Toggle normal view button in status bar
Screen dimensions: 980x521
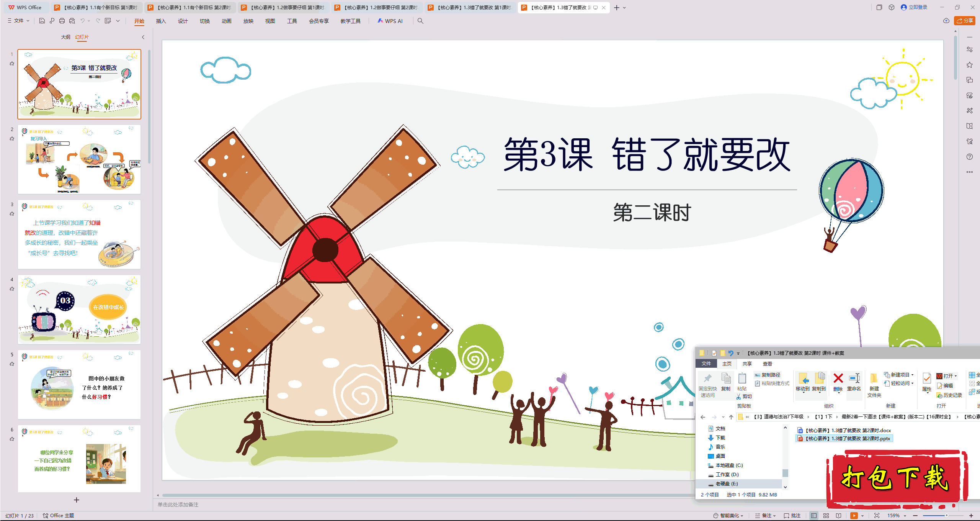pos(814,516)
